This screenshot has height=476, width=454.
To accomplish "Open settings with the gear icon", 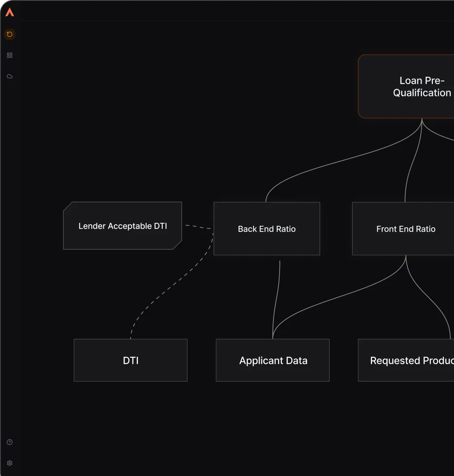I will click(x=10, y=463).
